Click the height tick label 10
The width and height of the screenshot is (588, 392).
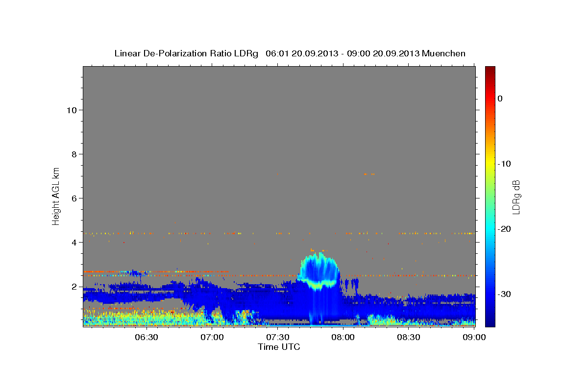(x=72, y=110)
